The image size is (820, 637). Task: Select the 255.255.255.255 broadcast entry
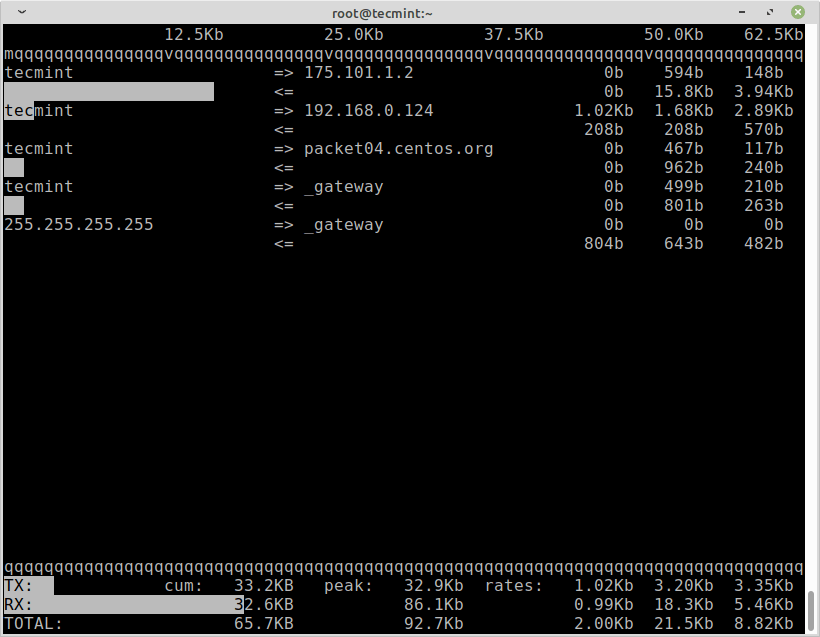(78, 224)
